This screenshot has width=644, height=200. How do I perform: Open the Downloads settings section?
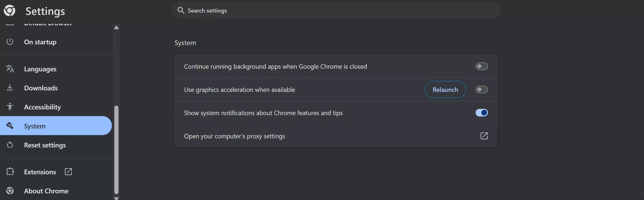point(41,88)
